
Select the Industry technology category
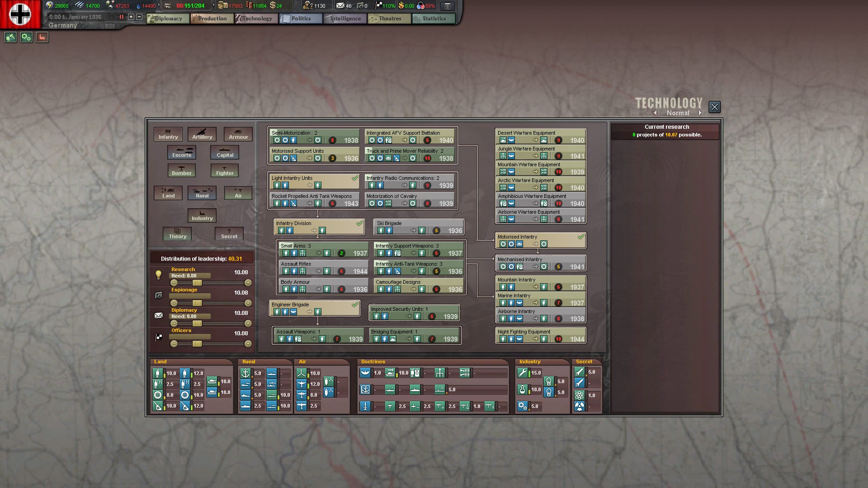(x=202, y=216)
